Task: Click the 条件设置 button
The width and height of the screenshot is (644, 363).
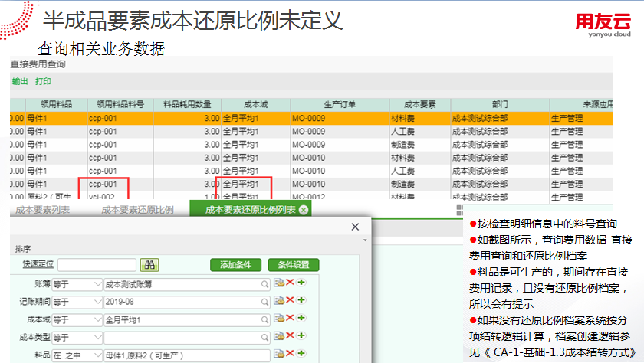Action: pos(293,264)
